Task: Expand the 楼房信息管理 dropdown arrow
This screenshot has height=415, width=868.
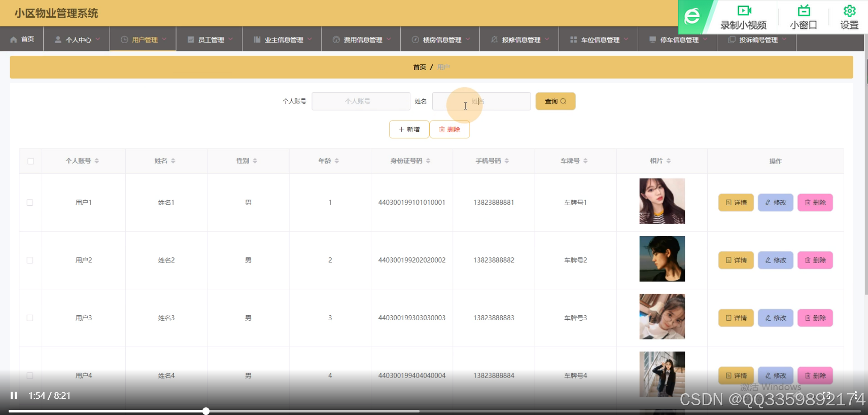Action: point(468,39)
